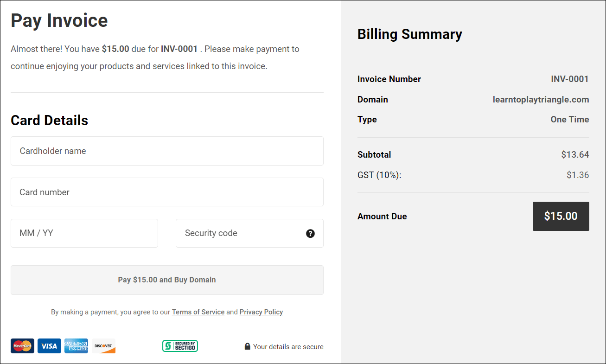
Task: Select the MM / YY expiry field
Action: pos(84,233)
